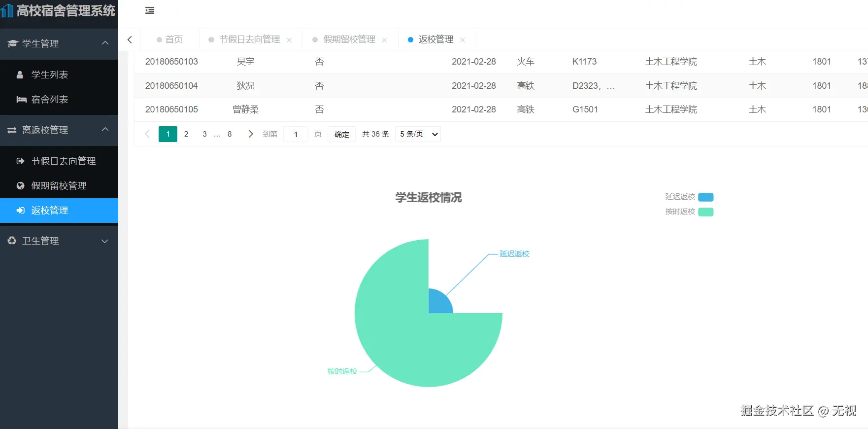Click the building logo beside 高校宿舍管理系统
This screenshot has height=429, width=868.
tap(7, 10)
